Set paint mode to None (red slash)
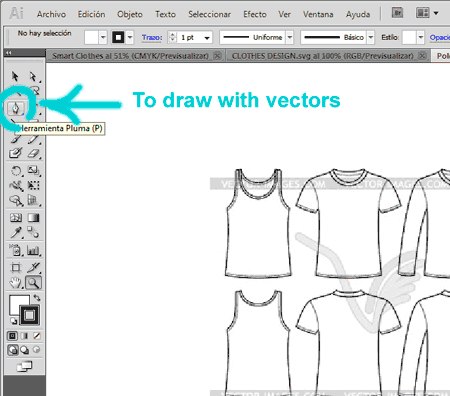Image resolution: width=450 pixels, height=396 pixels. click(37, 336)
